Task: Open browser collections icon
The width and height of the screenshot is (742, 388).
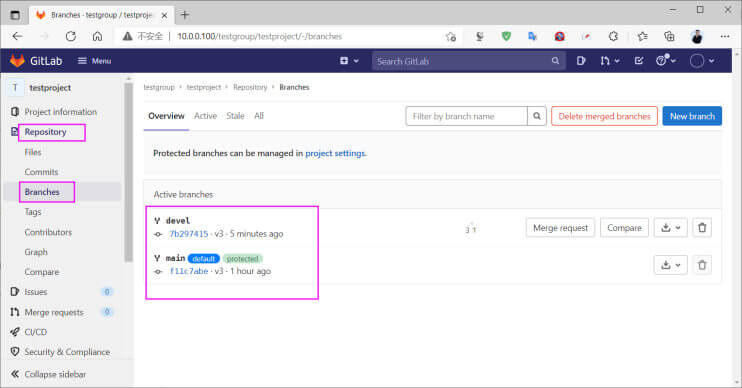Action: click(x=669, y=36)
